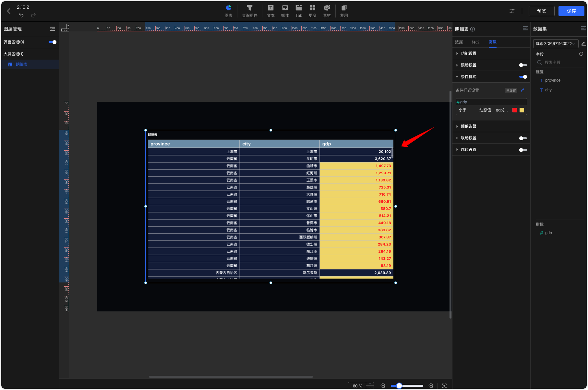The image size is (588, 390).
Task: Undo the last action
Action: tap(21, 15)
